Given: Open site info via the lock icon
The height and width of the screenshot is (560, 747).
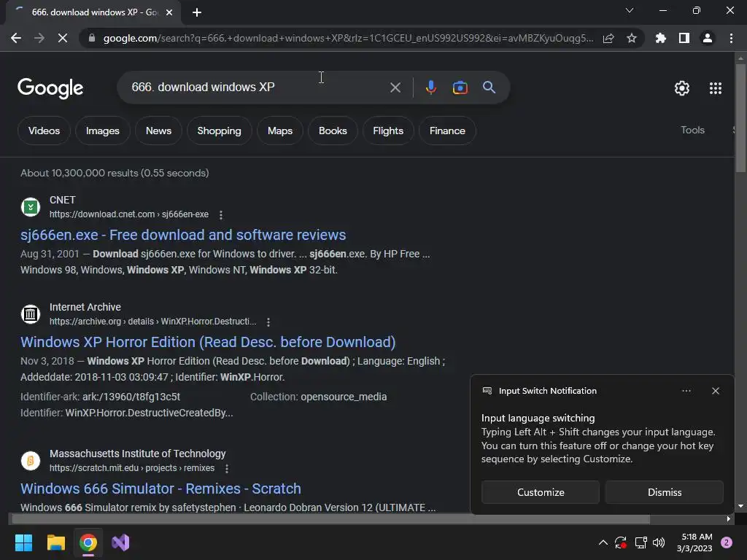Looking at the screenshot, I should 92,38.
